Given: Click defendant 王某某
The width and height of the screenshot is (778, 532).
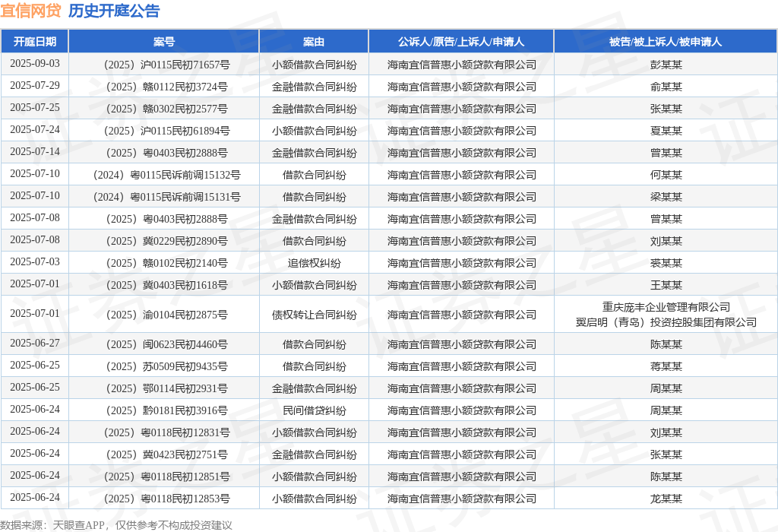Looking at the screenshot, I should click(666, 285).
